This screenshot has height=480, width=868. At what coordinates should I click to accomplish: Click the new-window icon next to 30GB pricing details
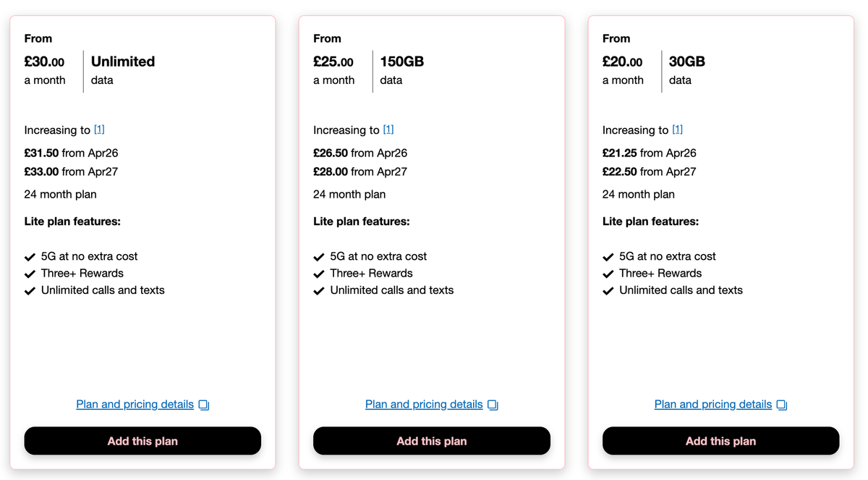pyautogui.click(x=781, y=404)
